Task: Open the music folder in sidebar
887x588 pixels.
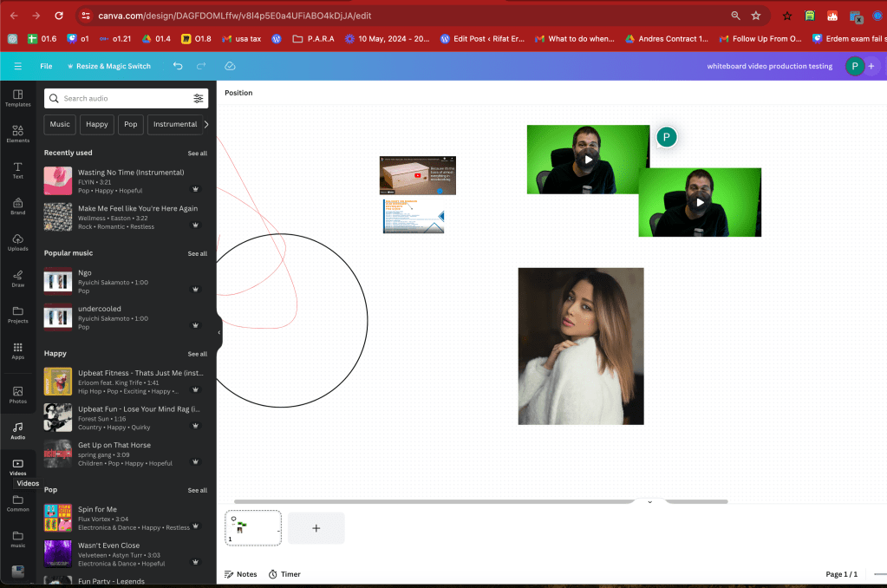Action: 17,539
